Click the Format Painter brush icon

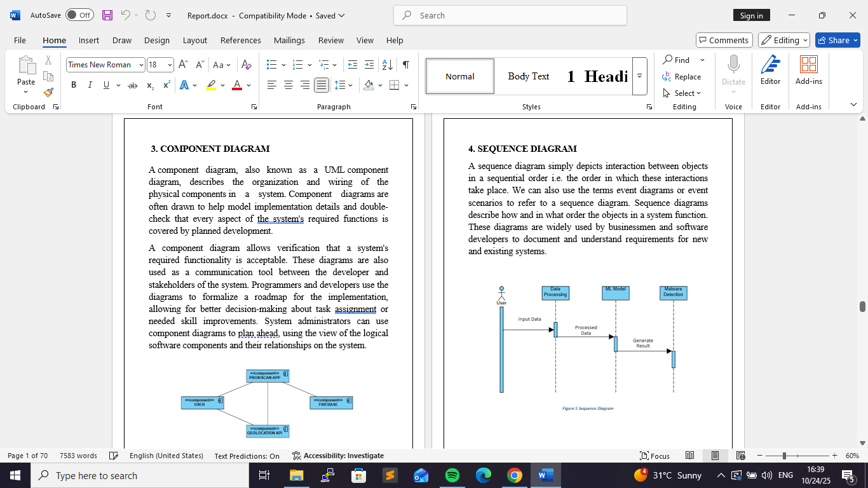pos(48,93)
